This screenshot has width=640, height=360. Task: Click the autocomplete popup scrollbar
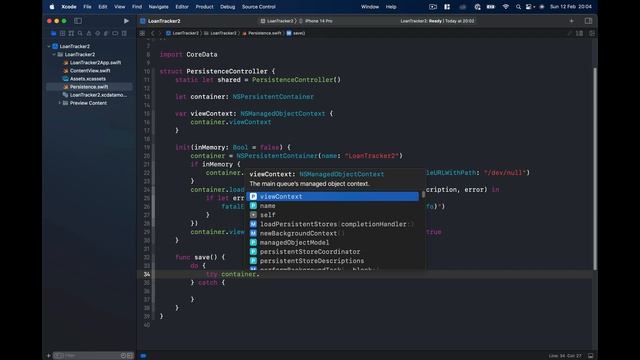423,195
